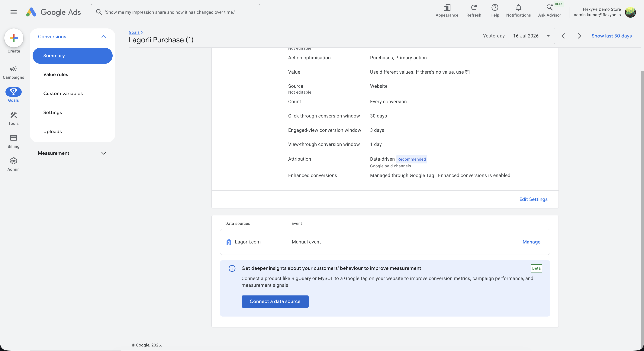
Task: Open Value rules page
Action: pos(56,75)
